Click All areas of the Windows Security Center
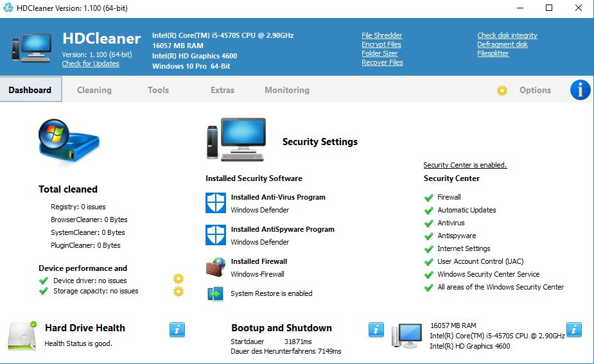594x364 pixels. coord(500,287)
